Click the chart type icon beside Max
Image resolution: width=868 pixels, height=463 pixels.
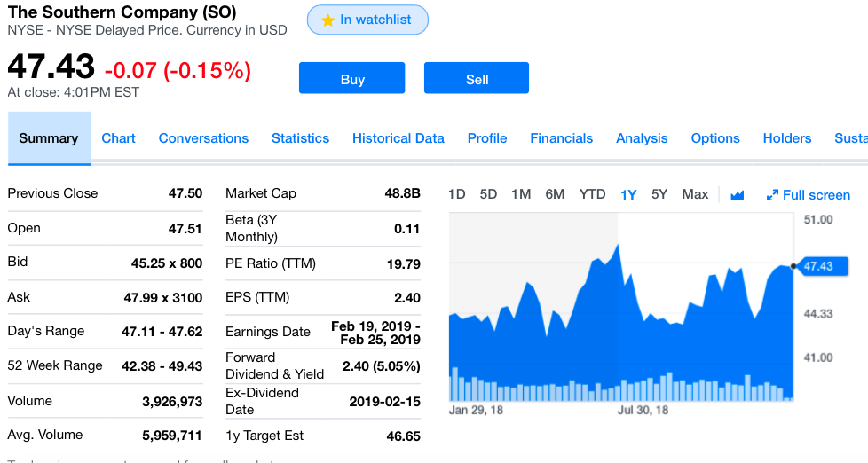(737, 195)
